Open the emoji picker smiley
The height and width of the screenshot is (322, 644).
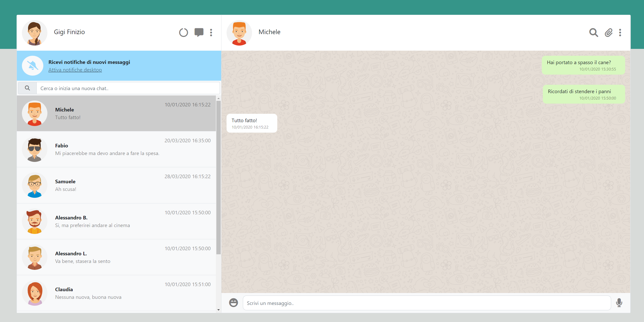233,303
